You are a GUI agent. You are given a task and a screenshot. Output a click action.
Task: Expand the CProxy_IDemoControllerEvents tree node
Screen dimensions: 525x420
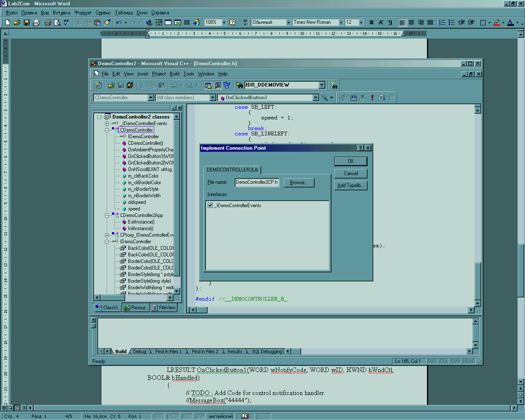point(107,235)
